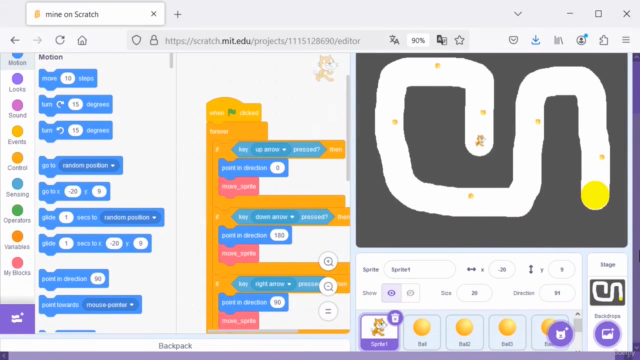The image size is (640, 360).
Task: Click the value 0 in 'point in direction'
Action: tap(278, 168)
